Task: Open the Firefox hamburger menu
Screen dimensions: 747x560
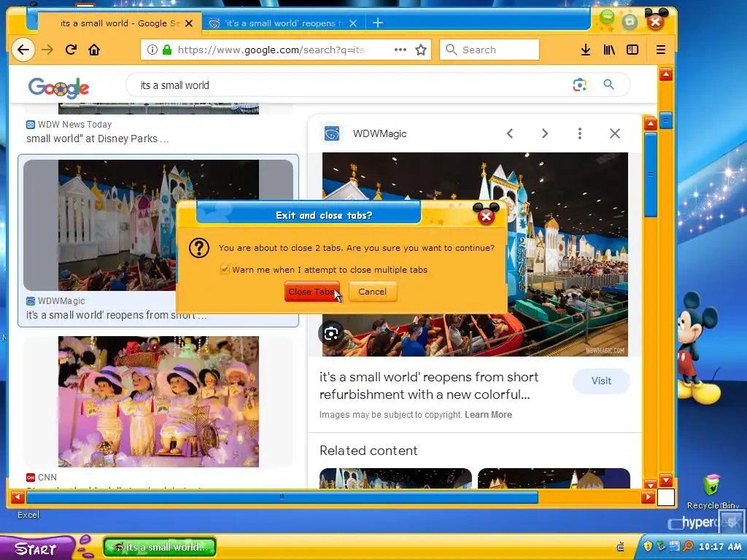Action: [x=661, y=50]
